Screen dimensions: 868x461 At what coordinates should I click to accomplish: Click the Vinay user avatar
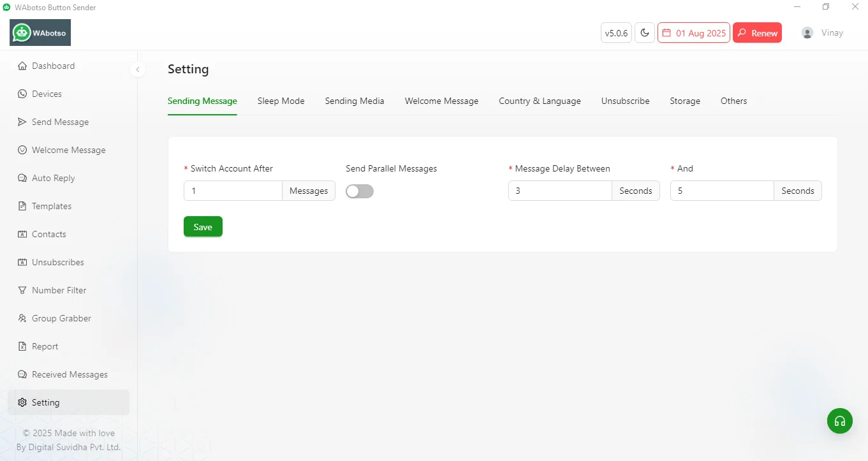point(807,33)
